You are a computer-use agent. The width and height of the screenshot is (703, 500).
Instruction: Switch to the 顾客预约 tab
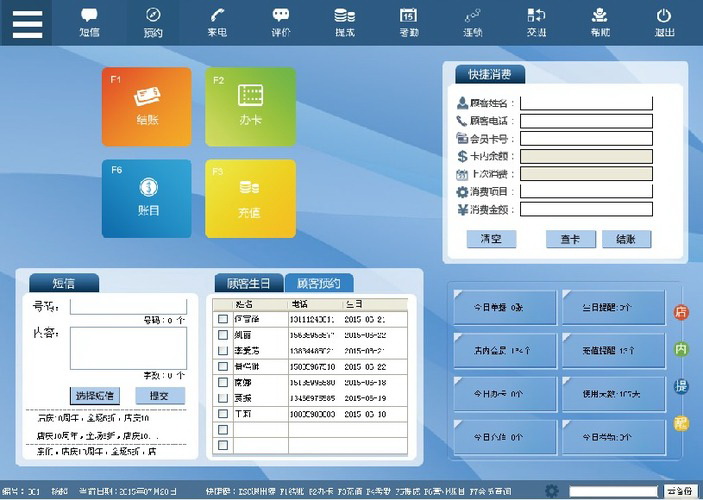[319, 283]
